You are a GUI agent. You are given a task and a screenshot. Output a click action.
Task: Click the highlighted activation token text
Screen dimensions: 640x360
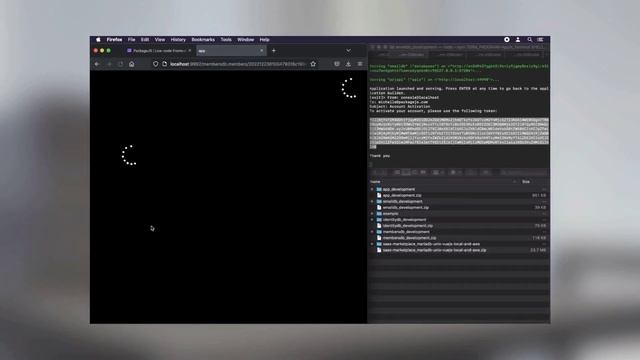coord(459,133)
